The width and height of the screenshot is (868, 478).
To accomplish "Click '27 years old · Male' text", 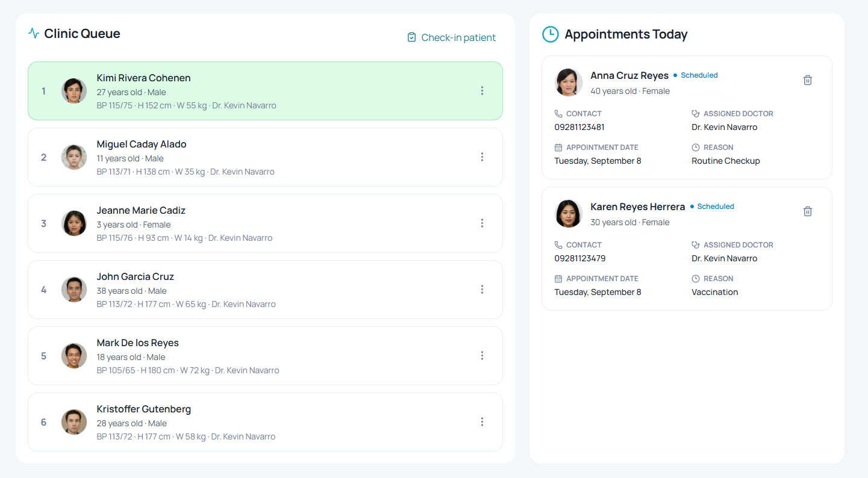I will pyautogui.click(x=131, y=92).
